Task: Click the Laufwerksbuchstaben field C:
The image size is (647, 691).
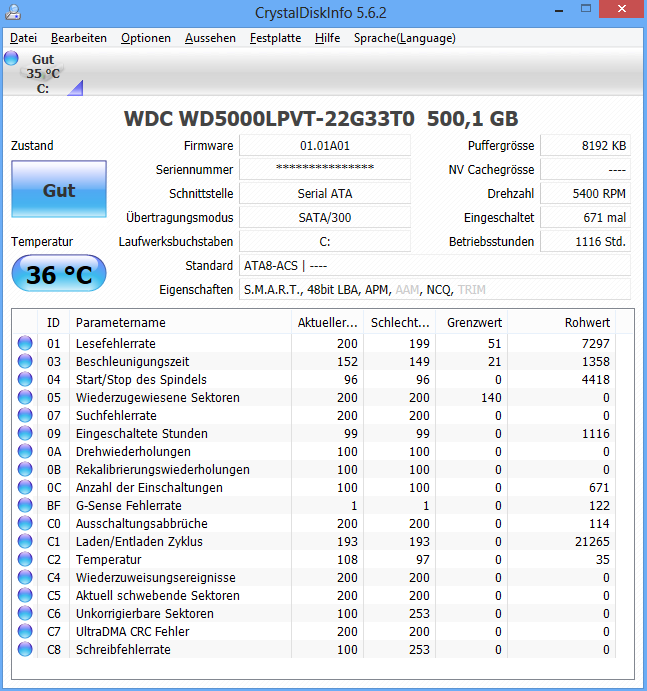Action: (325, 241)
